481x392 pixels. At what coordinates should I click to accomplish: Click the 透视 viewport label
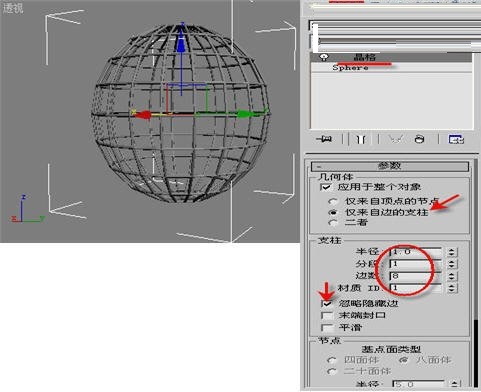click(x=13, y=8)
